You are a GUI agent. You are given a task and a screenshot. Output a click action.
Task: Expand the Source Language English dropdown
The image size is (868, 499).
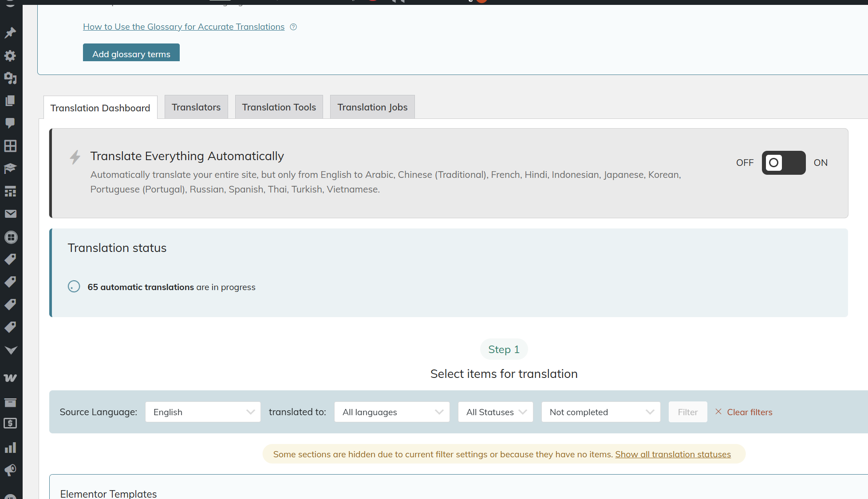point(203,412)
